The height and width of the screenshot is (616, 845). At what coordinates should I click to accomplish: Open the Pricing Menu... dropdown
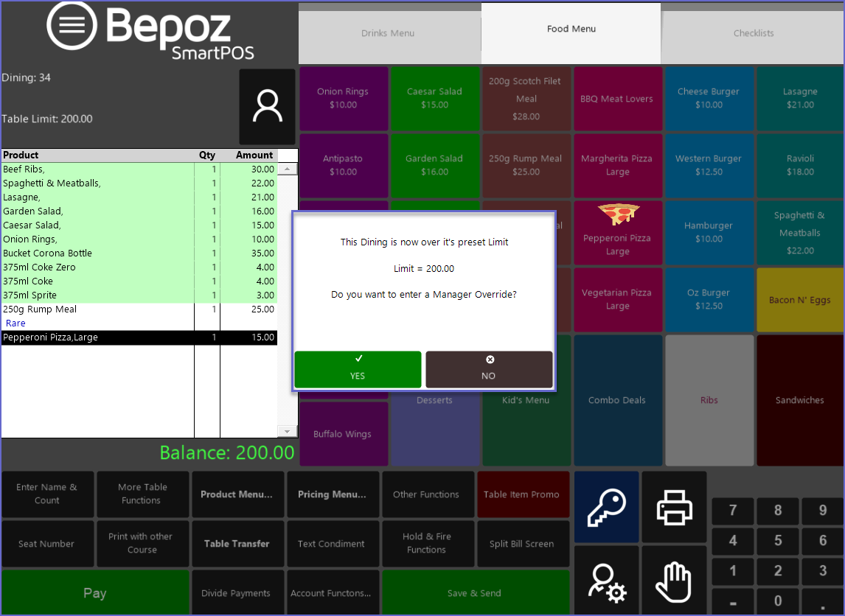tap(332, 494)
